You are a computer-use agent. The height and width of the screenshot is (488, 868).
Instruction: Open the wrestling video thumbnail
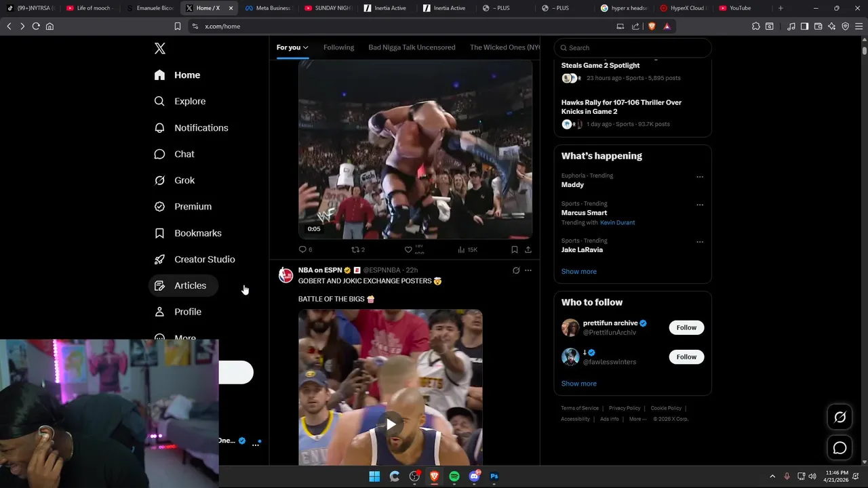click(x=415, y=149)
